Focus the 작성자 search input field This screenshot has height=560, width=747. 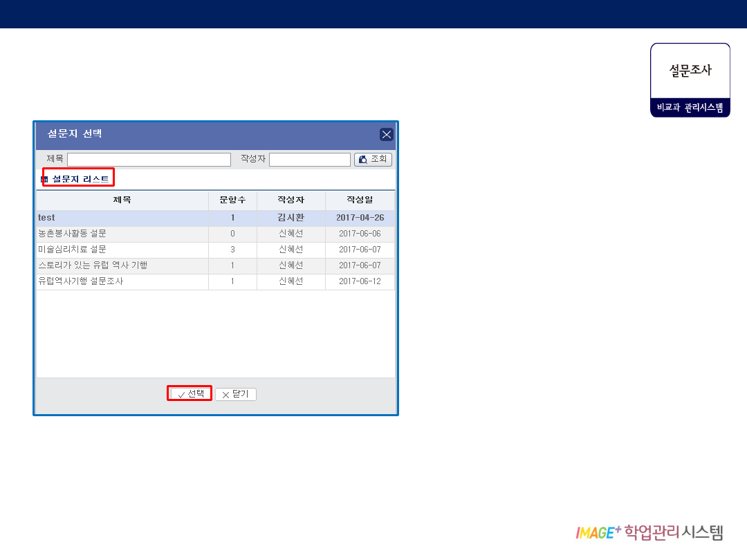tap(309, 160)
